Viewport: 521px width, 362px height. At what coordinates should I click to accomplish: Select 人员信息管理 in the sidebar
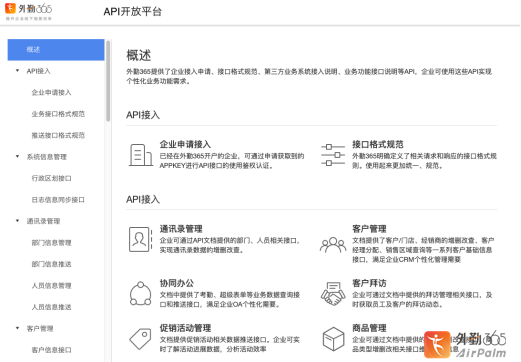(51, 286)
